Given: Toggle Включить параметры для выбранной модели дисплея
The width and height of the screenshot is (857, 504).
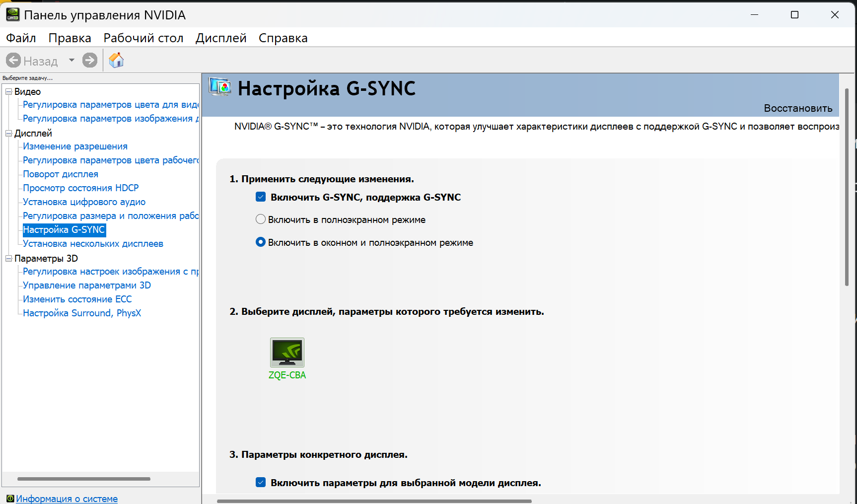Looking at the screenshot, I should [261, 483].
